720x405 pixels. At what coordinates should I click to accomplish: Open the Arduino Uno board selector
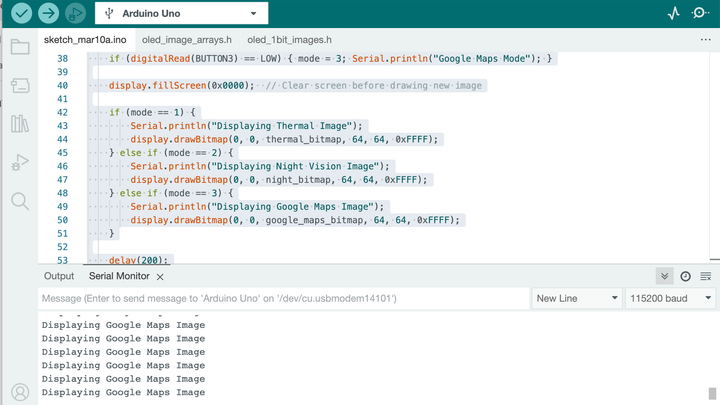coord(182,14)
